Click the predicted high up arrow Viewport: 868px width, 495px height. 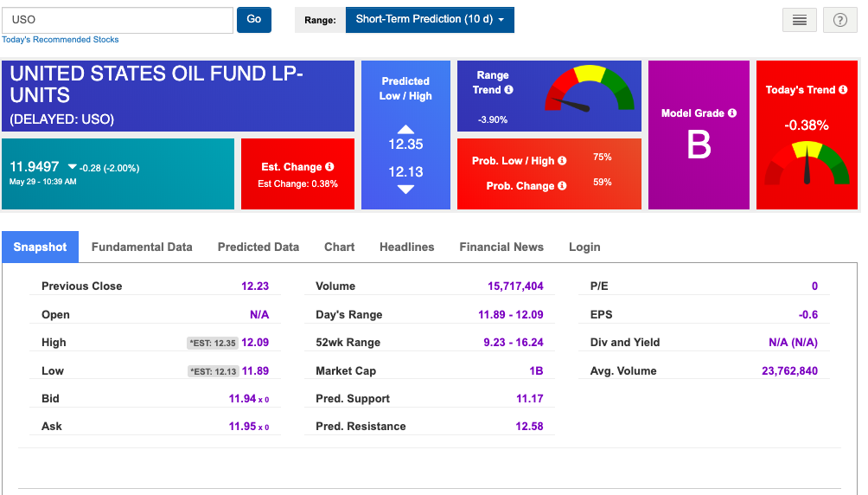405,129
